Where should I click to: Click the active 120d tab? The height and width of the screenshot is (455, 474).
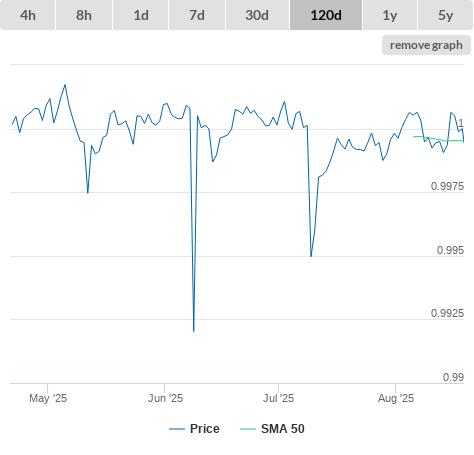click(x=326, y=15)
